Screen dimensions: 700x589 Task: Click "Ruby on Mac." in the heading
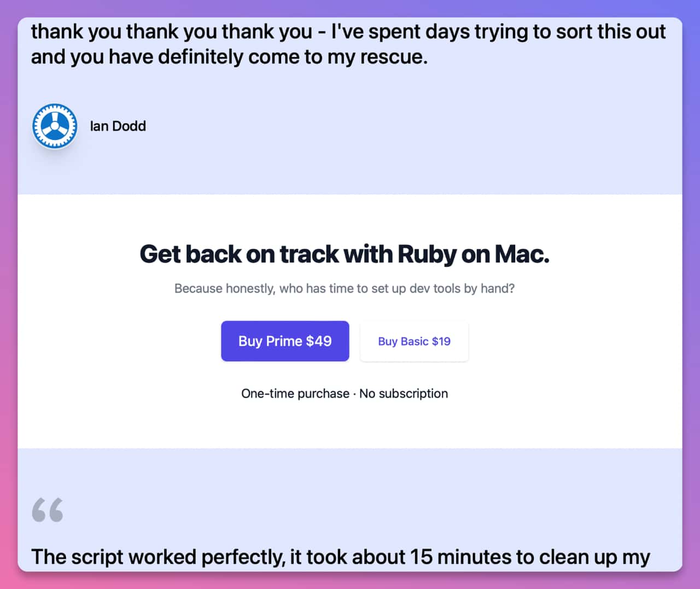pos(473,254)
